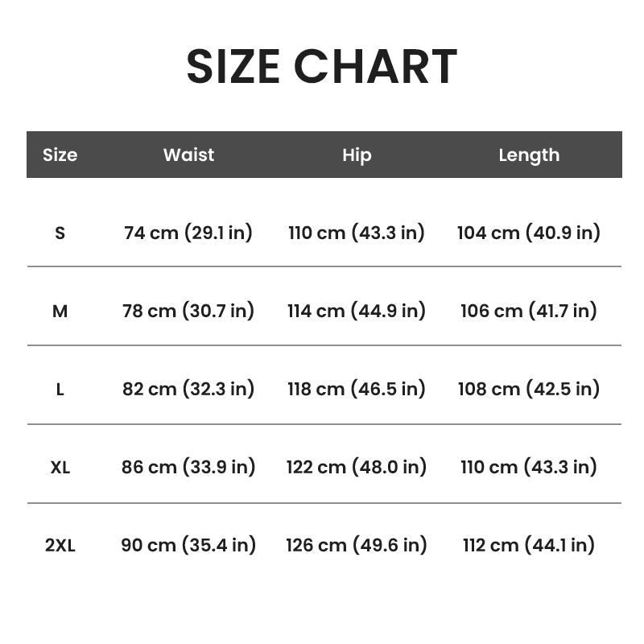Click the M size label

[x=60, y=311]
